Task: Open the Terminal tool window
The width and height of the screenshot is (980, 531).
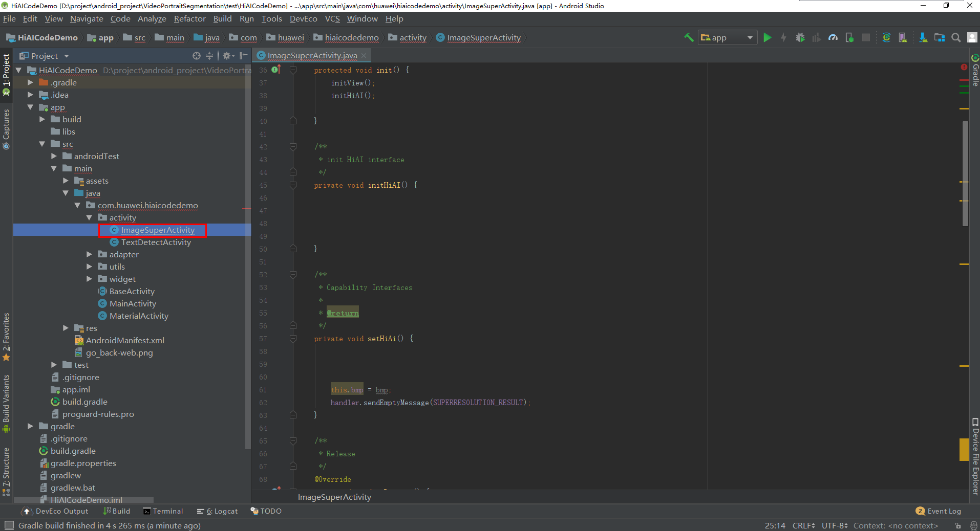Action: (163, 511)
